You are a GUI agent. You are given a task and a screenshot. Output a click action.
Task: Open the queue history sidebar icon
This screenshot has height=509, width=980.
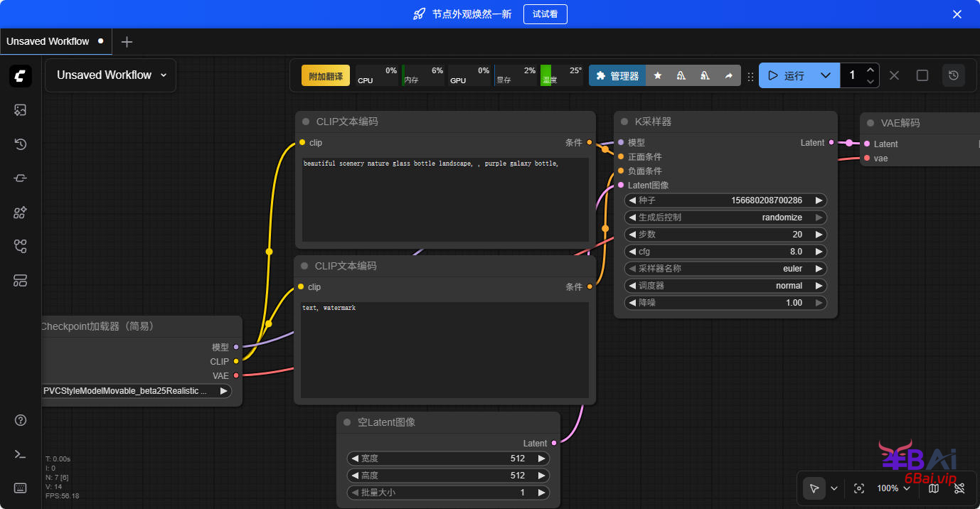[x=20, y=144]
